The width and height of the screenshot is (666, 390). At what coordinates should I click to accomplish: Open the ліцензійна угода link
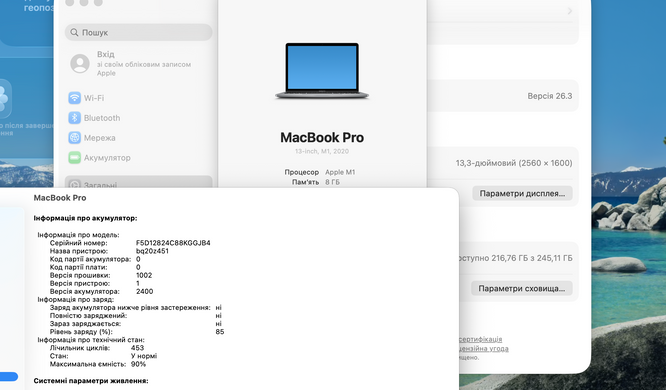[484, 348]
